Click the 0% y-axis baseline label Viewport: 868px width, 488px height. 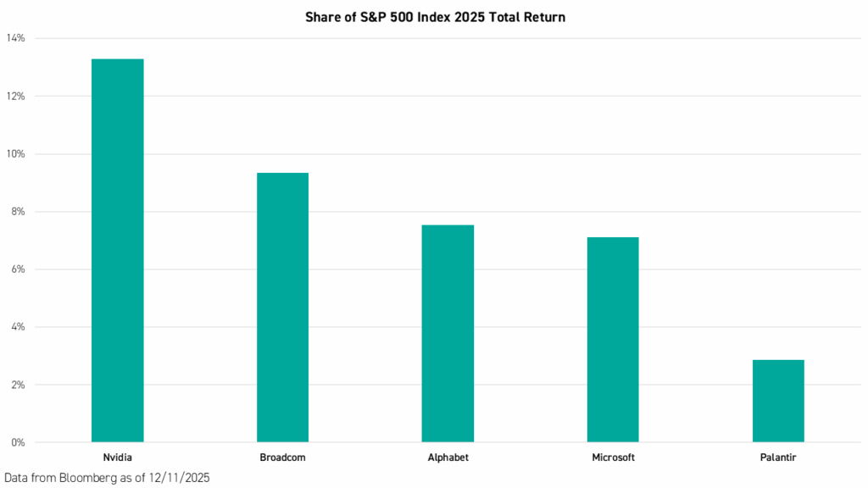[18, 442]
